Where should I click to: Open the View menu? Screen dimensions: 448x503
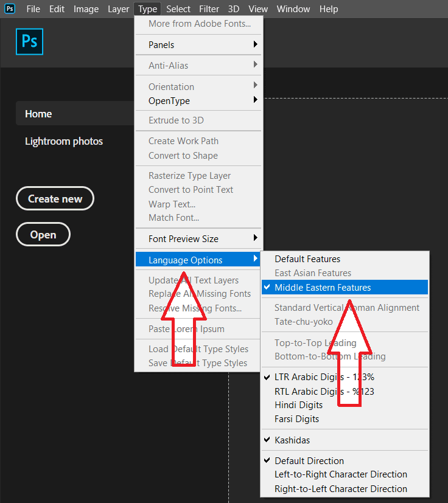pos(258,9)
